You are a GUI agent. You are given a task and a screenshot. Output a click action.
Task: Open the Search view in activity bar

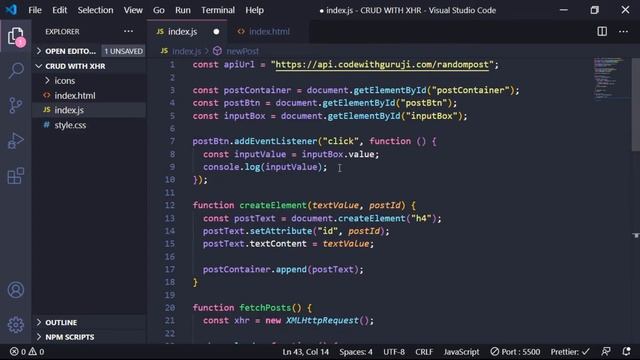coord(16,71)
